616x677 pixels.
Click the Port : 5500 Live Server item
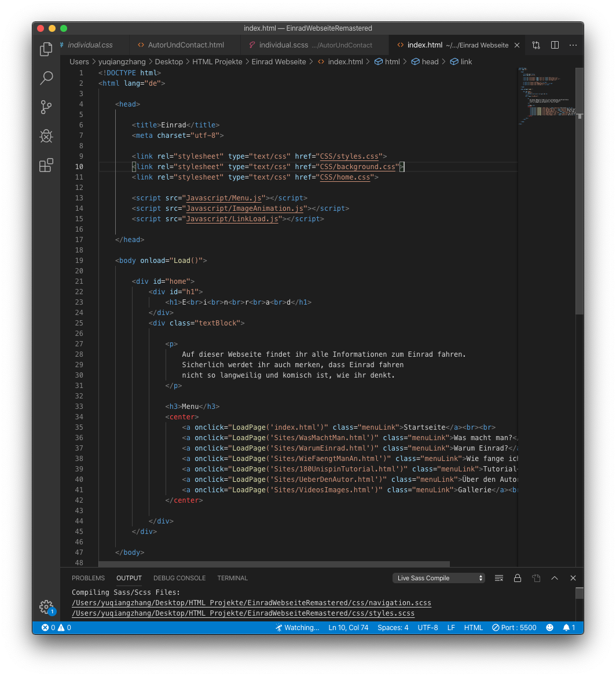pos(514,628)
